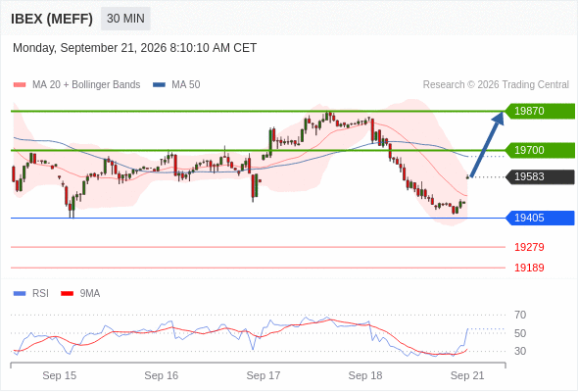Click the 19279 red support level
Image resolution: width=578 pixels, height=392 pixels.
[x=529, y=247]
